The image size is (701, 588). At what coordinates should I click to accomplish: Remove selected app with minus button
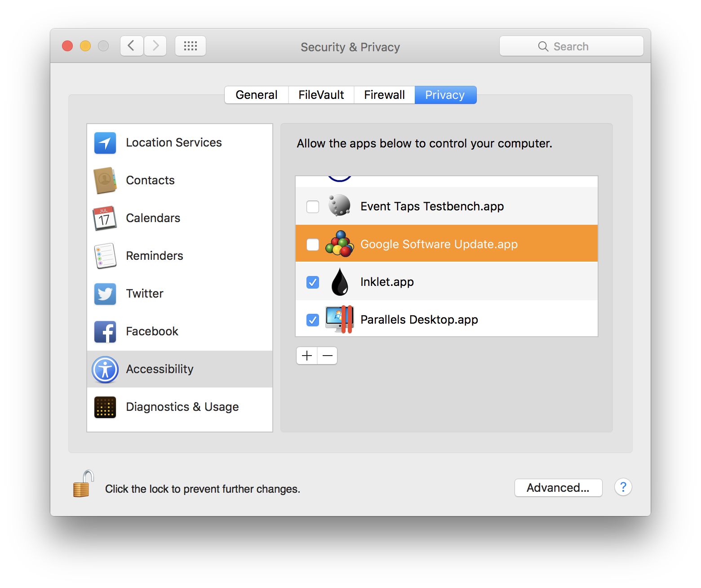(328, 356)
